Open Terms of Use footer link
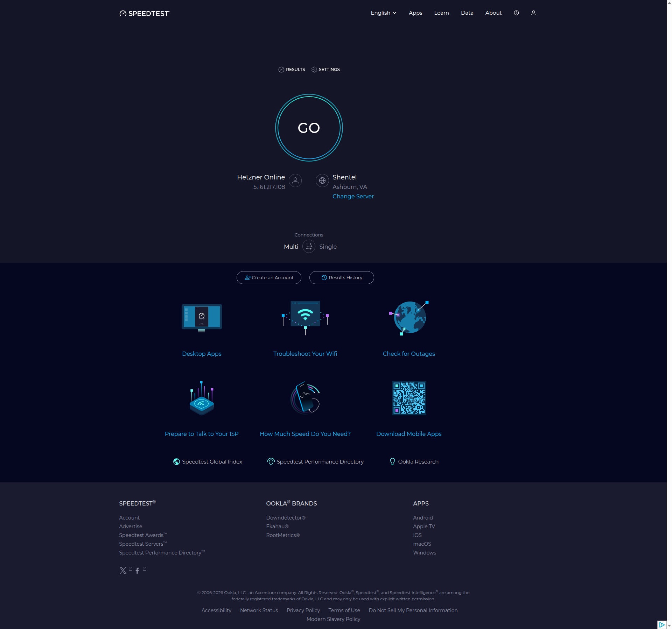Image resolution: width=672 pixels, height=629 pixels. [x=344, y=610]
